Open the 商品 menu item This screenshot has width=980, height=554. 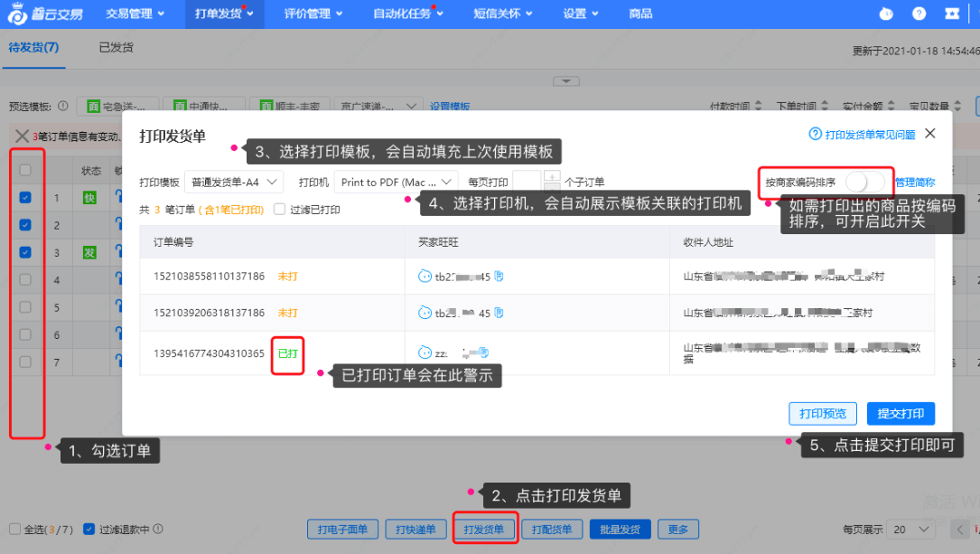pyautogui.click(x=640, y=14)
